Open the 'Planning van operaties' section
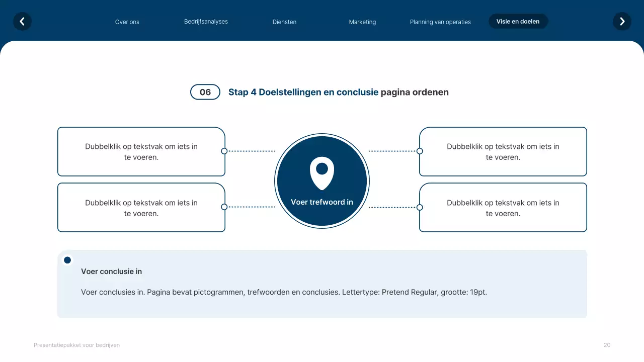 coord(440,22)
